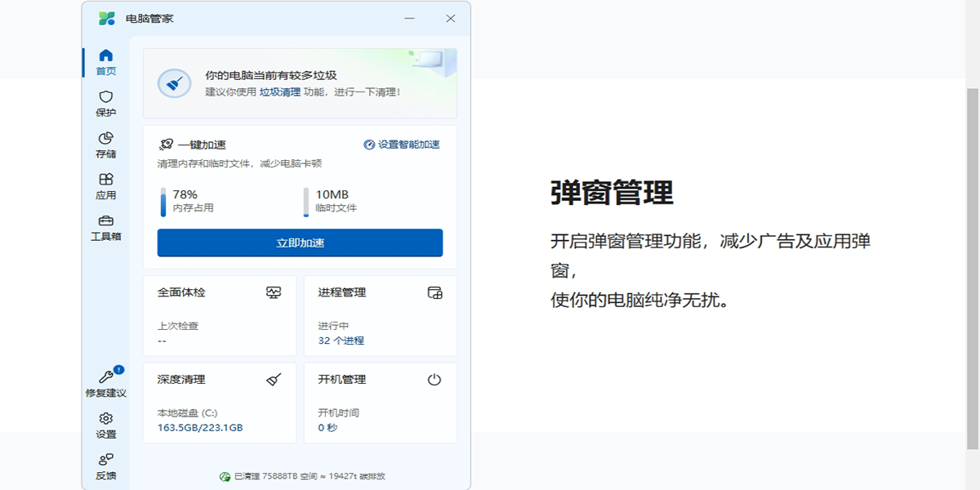
Task: Click the 临时文件 10MB indicator bar
Action: (306, 202)
